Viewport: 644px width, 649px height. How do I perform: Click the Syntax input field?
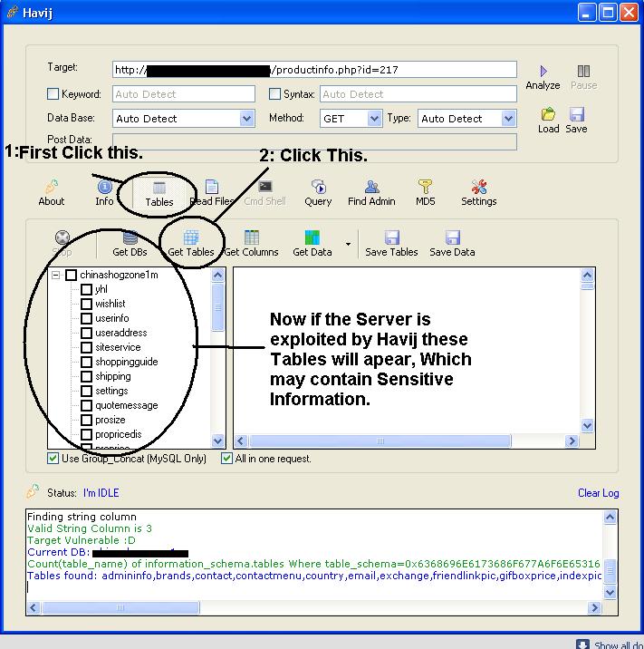coord(418,94)
